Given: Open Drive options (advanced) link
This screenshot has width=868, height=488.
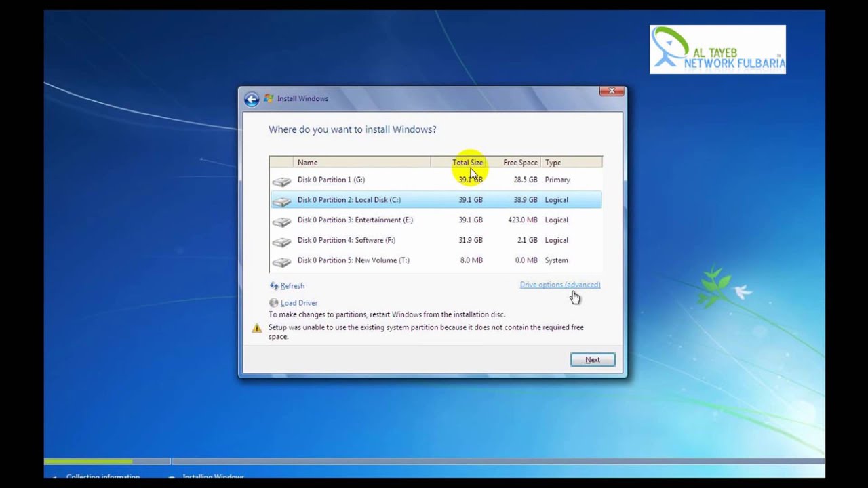Looking at the screenshot, I should tap(560, 285).
